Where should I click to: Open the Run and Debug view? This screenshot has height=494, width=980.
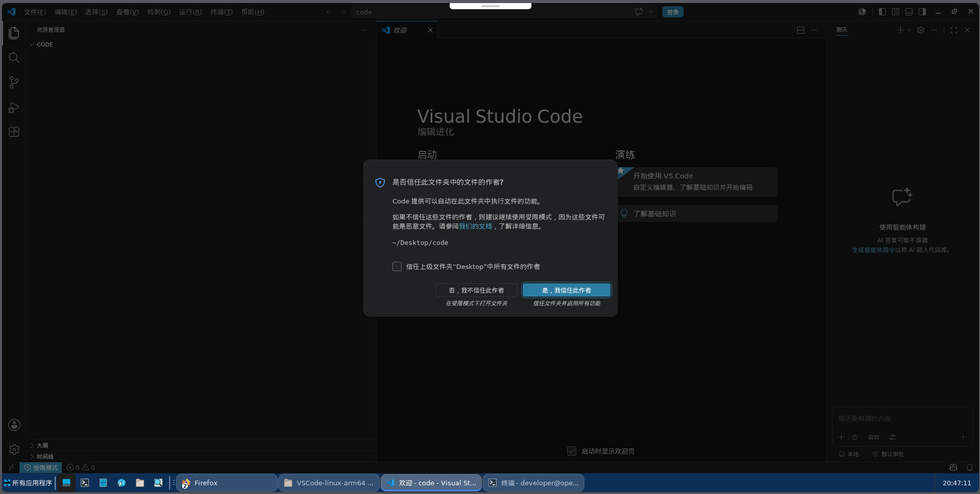14,107
